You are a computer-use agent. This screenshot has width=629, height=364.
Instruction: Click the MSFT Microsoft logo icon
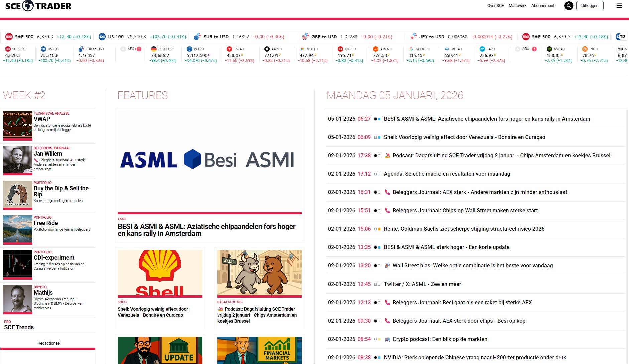tap(302, 49)
